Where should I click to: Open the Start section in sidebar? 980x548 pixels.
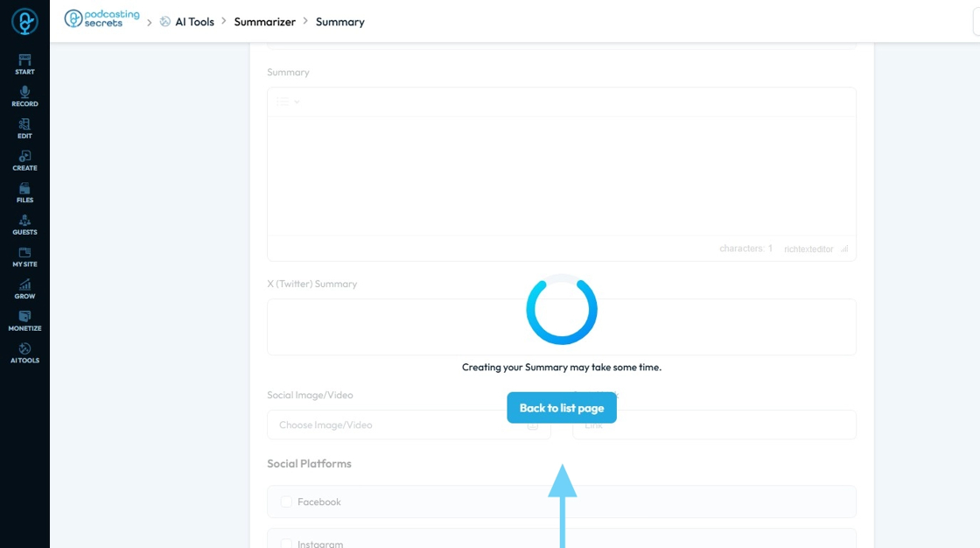[x=25, y=65]
